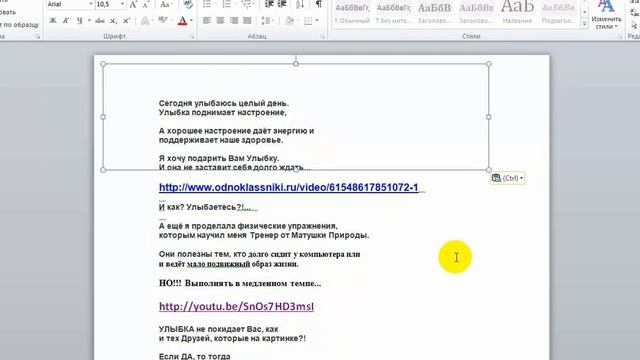Insert a numbered list
The height and width of the screenshot is (360, 640).
click(x=227, y=4)
